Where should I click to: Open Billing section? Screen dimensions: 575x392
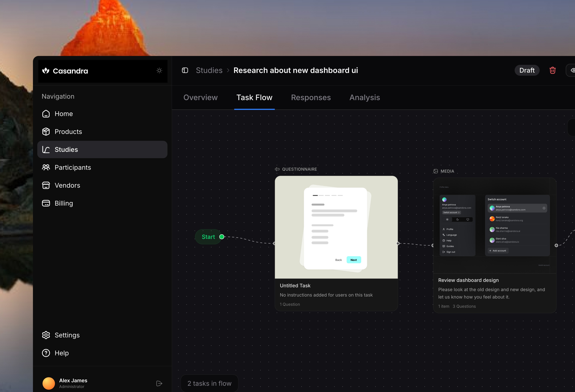(64, 203)
